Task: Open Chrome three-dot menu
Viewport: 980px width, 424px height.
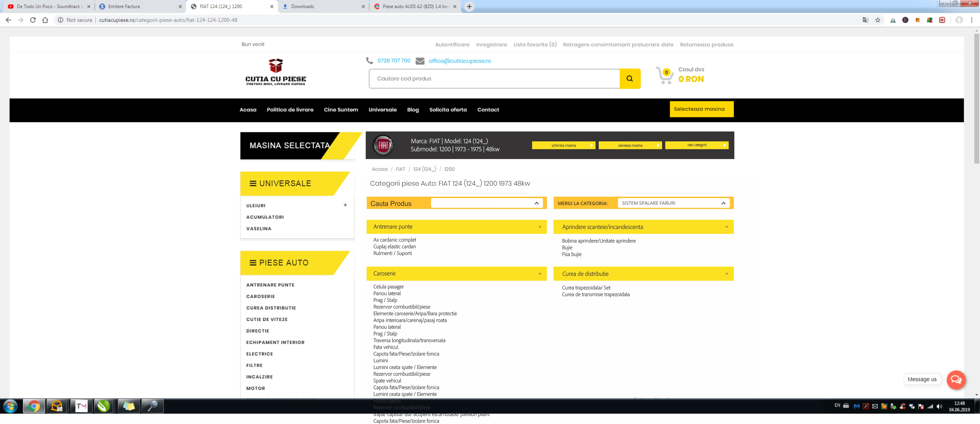Action: coord(972,20)
